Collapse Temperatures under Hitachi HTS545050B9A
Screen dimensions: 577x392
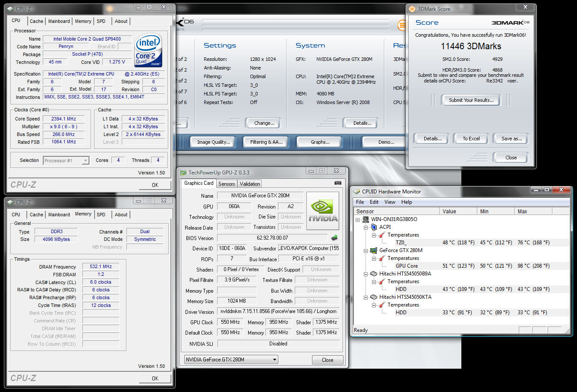pyautogui.click(x=374, y=281)
